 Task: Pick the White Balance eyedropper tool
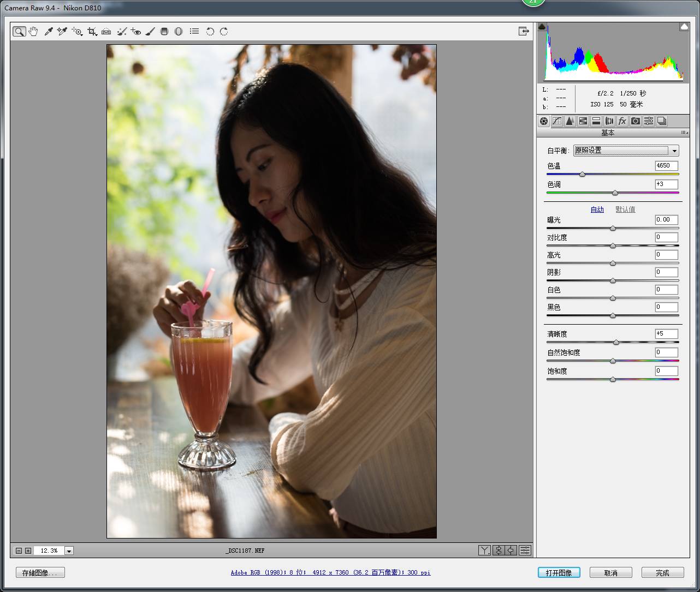[x=48, y=32]
